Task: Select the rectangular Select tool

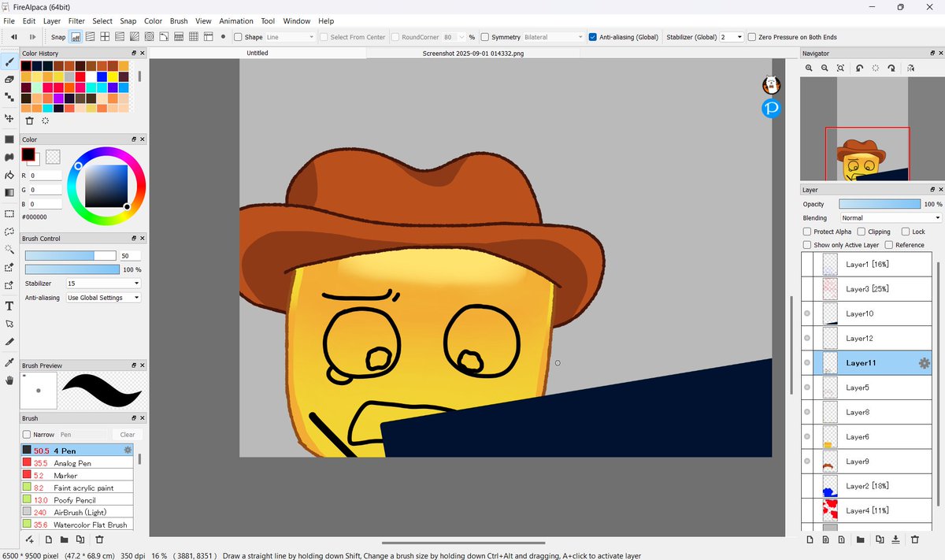Action: [x=9, y=213]
